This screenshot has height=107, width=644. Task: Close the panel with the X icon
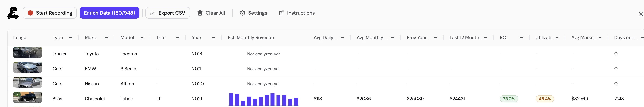(x=641, y=14)
